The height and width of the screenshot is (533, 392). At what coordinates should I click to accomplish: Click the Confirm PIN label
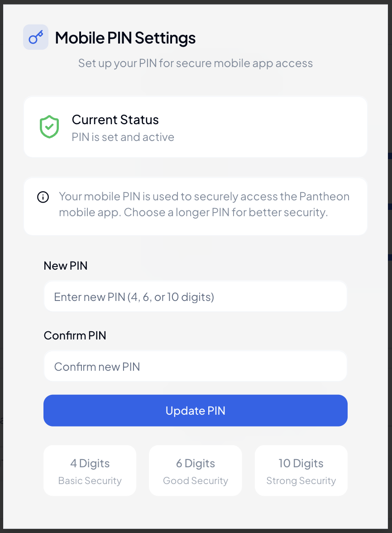pyautogui.click(x=75, y=335)
